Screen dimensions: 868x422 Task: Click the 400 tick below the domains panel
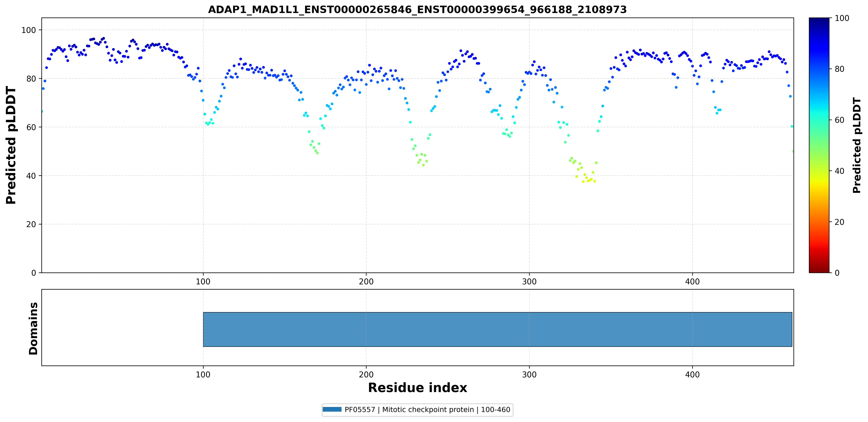coord(692,374)
